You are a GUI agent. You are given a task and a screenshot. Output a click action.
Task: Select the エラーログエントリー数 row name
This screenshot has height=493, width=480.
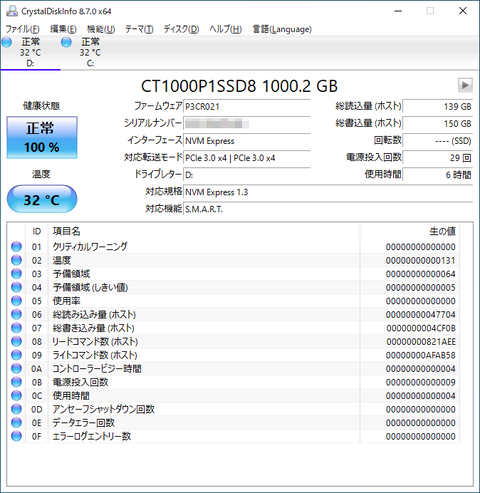point(92,436)
